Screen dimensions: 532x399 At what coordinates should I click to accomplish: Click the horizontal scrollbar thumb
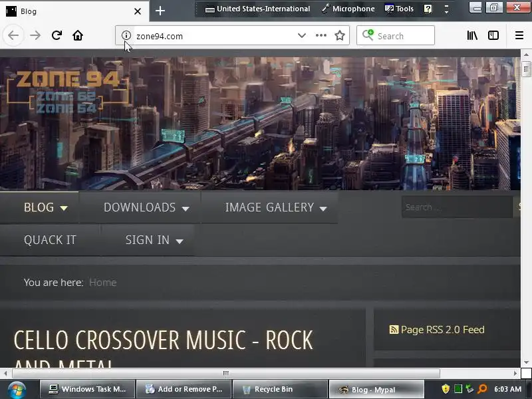226,373
